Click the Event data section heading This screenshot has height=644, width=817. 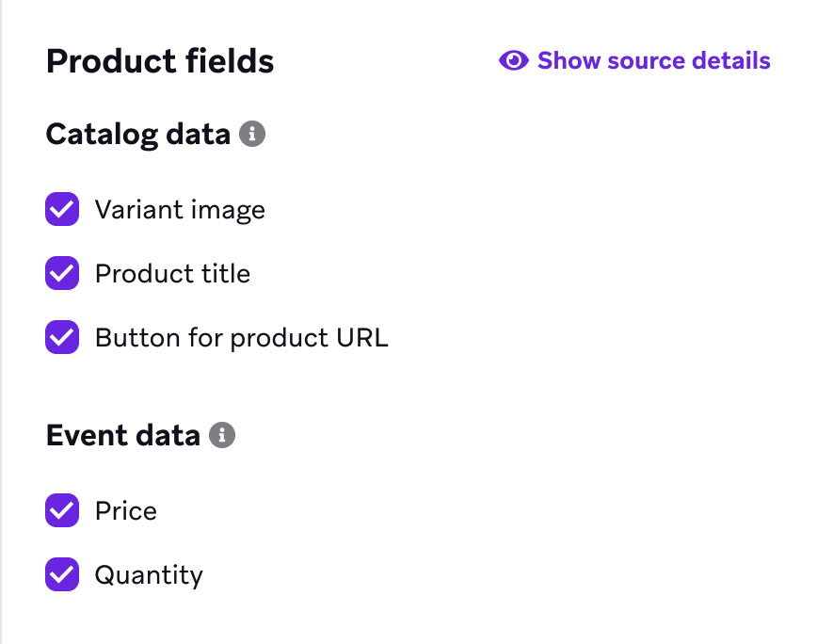(122, 436)
